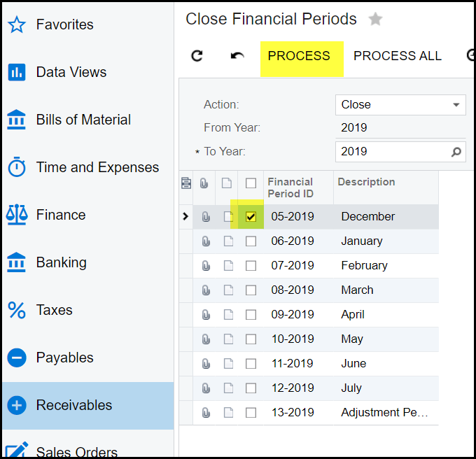Click the undo arrow icon
476x459 pixels.
pyautogui.click(x=237, y=56)
